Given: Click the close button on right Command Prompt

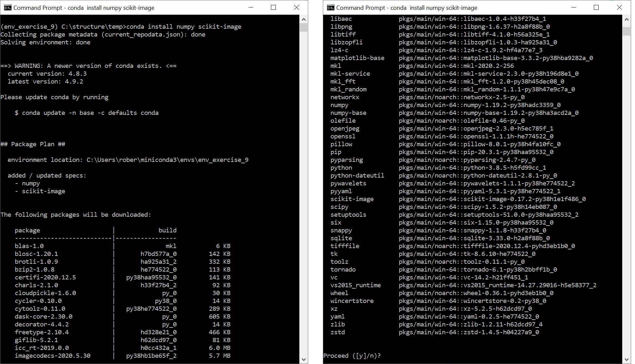Looking at the screenshot, I should point(619,7).
